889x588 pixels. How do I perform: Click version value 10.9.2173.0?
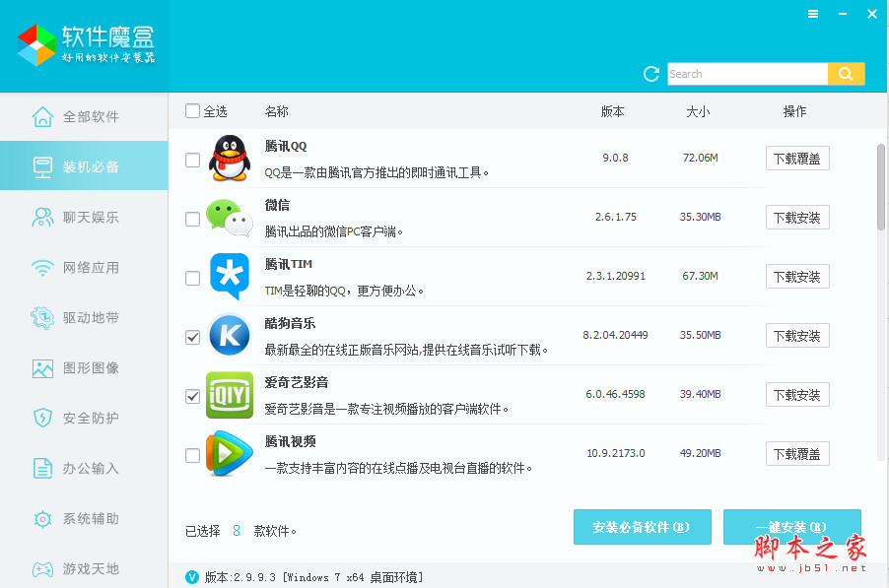click(x=616, y=453)
